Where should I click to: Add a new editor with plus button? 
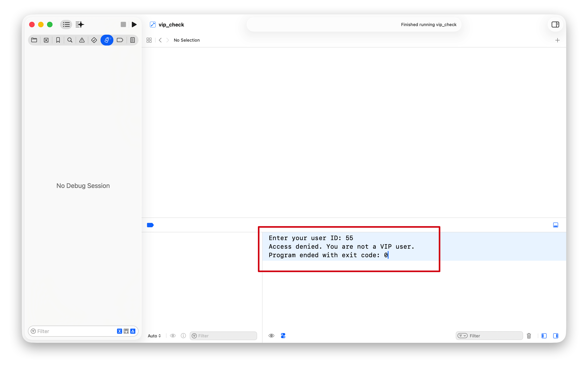click(x=557, y=40)
